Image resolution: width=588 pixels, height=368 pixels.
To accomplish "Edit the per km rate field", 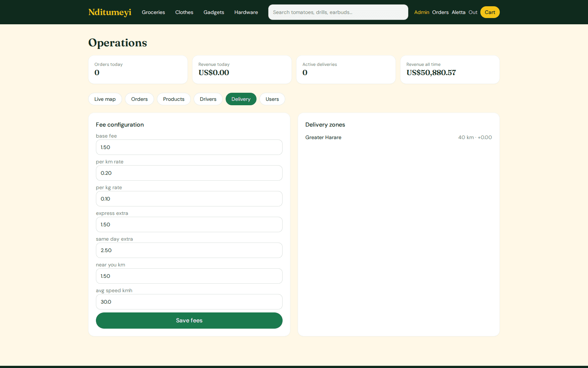I will (189, 173).
